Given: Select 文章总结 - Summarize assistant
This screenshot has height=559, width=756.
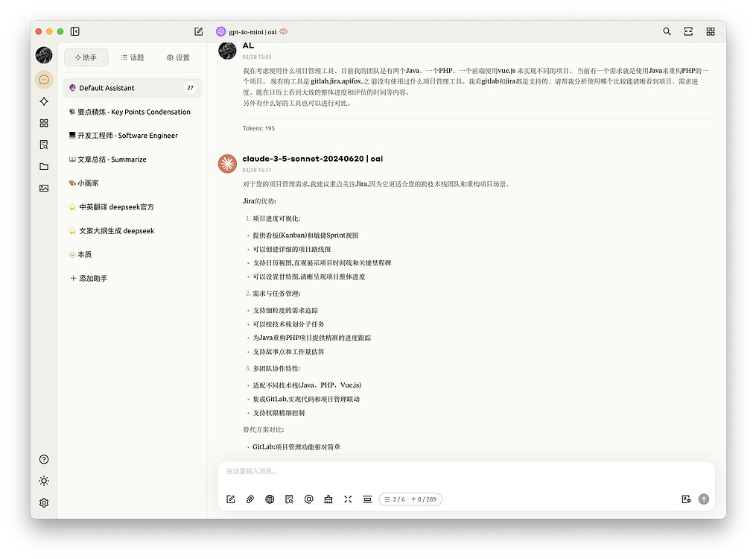Looking at the screenshot, I should 132,160.
